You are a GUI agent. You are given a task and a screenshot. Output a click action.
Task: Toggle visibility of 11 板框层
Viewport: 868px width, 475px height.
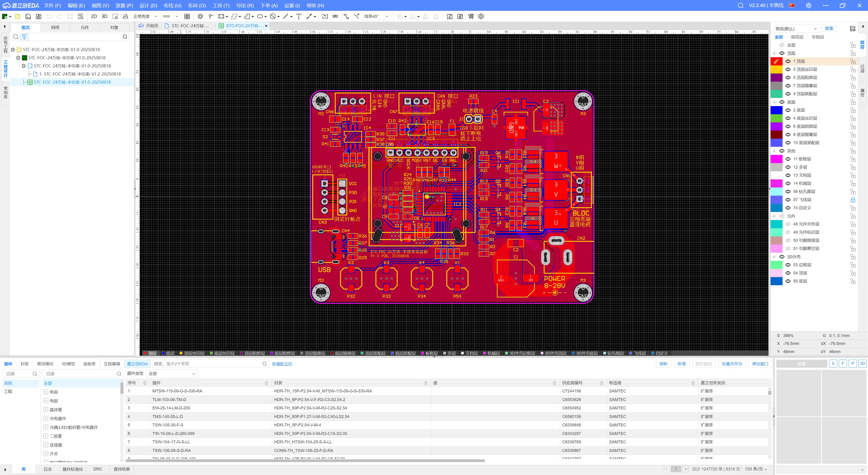[788, 159]
